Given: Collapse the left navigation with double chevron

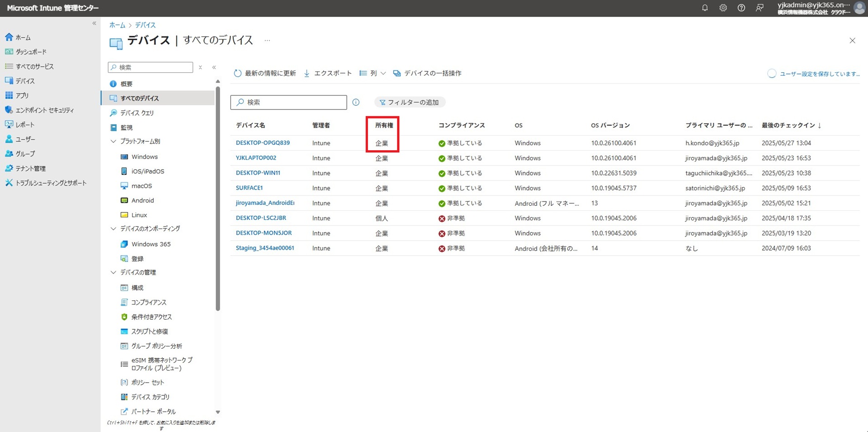Looking at the screenshot, I should point(94,23).
